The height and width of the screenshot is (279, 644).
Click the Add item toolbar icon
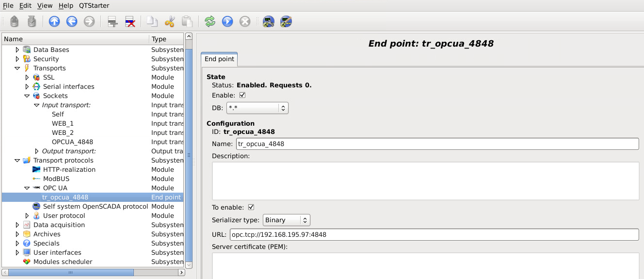point(113,21)
